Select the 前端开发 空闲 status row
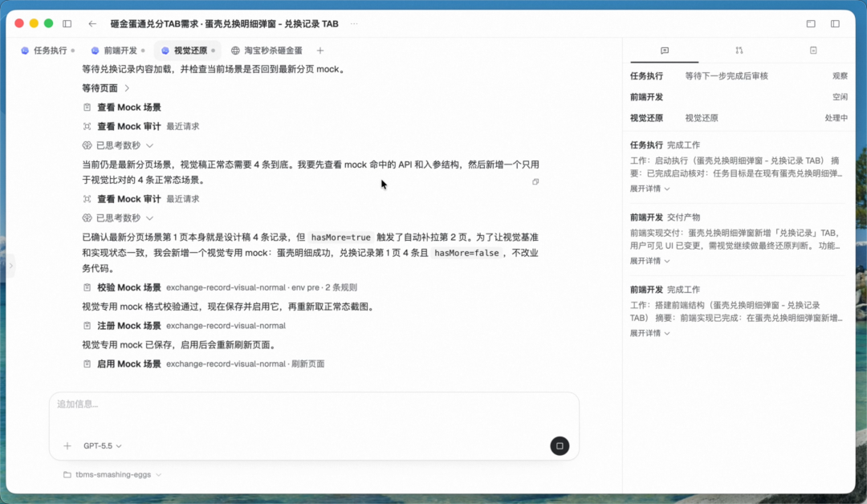 pos(739,97)
